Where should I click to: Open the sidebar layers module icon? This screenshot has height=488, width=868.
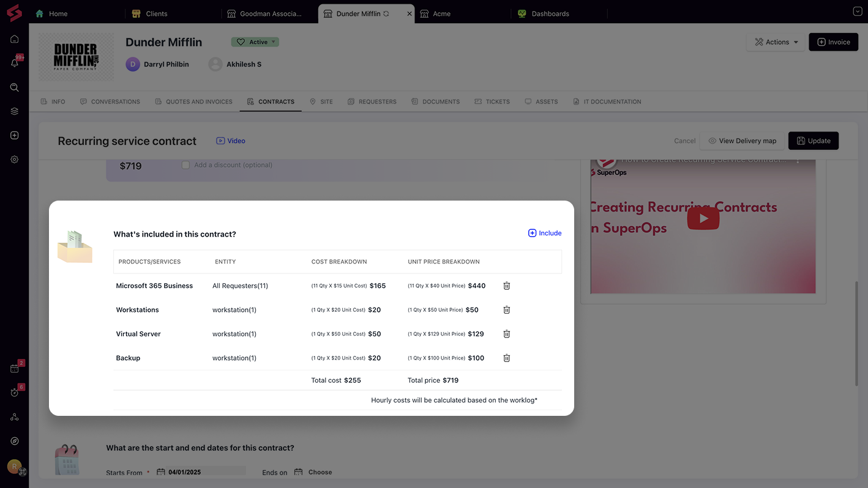[14, 111]
